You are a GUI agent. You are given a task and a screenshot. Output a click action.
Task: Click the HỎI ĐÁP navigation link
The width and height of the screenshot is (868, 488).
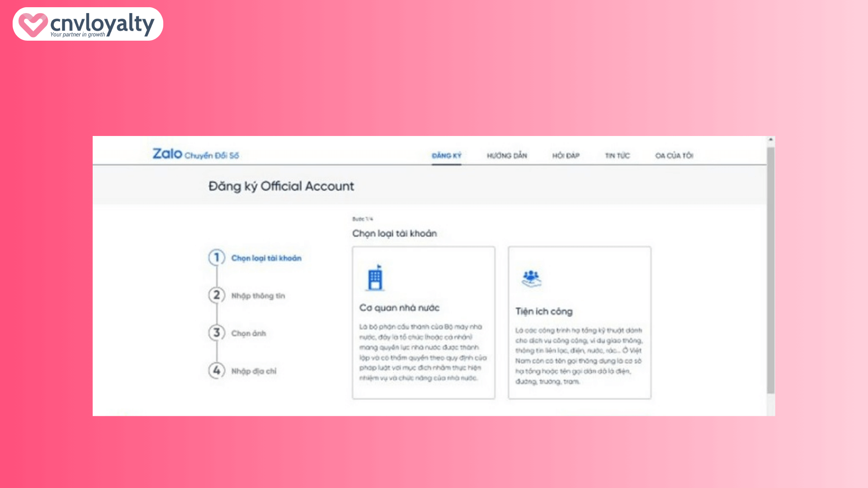click(565, 155)
